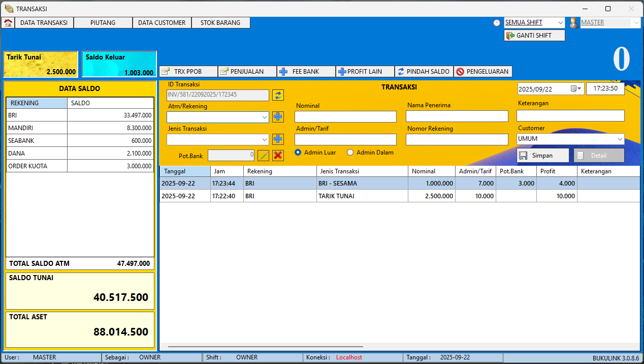
Task: Open the STOK BARANG menu
Action: pyautogui.click(x=220, y=23)
